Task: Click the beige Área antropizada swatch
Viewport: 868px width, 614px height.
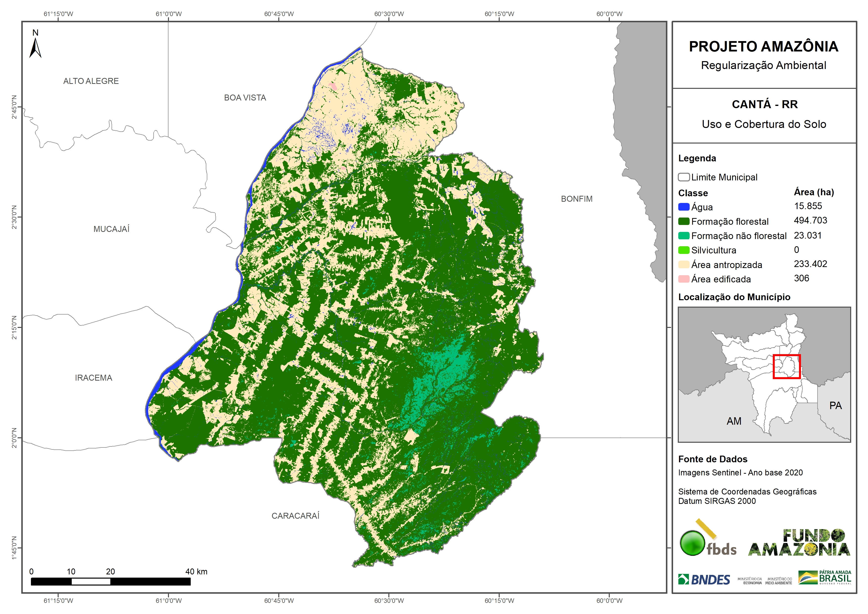Action: pyautogui.click(x=683, y=265)
